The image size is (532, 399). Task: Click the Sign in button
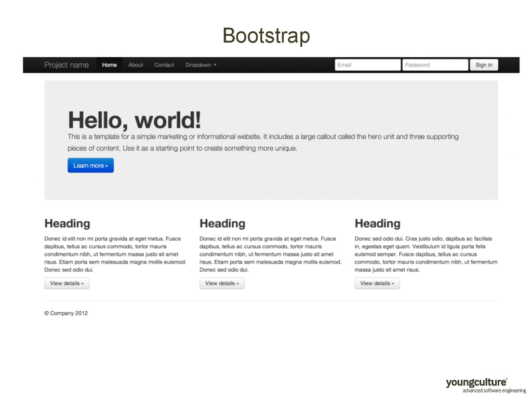click(484, 65)
